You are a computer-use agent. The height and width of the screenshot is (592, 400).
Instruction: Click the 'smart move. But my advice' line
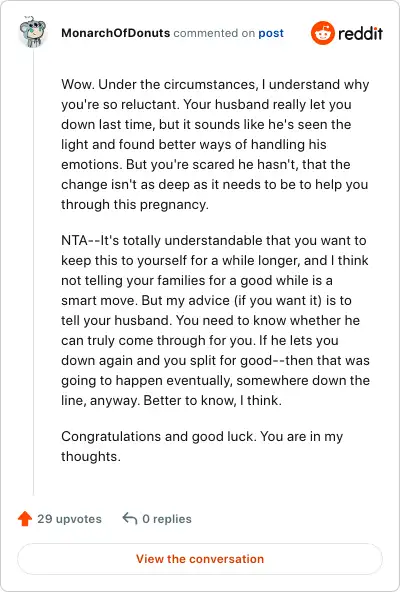(x=206, y=300)
